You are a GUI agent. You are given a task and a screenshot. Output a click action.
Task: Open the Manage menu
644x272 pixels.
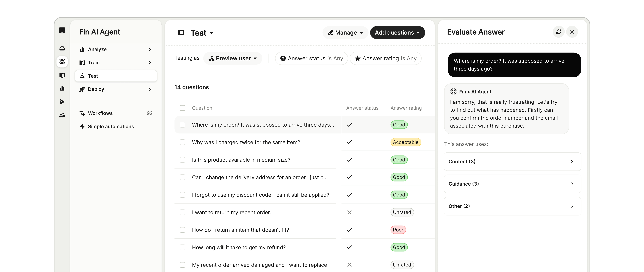345,32
